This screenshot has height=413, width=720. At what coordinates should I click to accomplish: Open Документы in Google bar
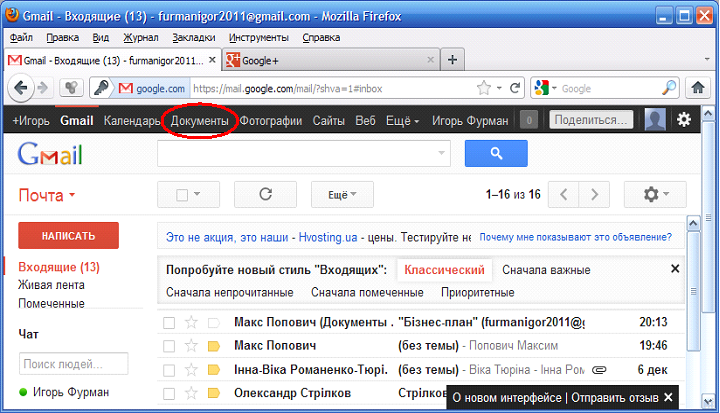click(199, 121)
